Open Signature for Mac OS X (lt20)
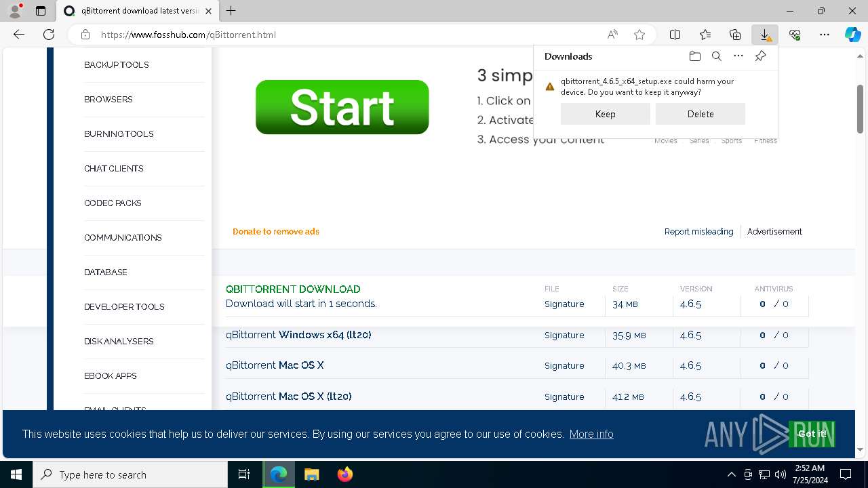This screenshot has height=488, width=868. pos(564,397)
